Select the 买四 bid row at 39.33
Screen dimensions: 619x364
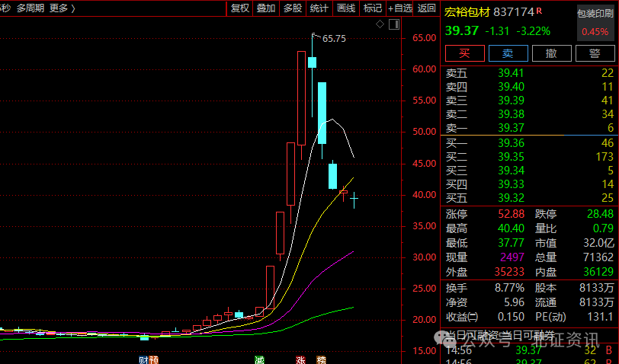(x=529, y=184)
